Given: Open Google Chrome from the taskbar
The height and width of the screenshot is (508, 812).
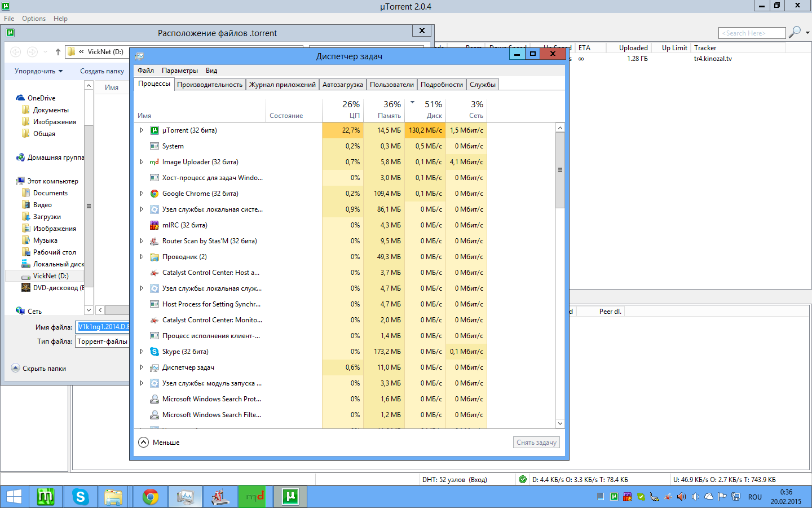Looking at the screenshot, I should (x=151, y=497).
